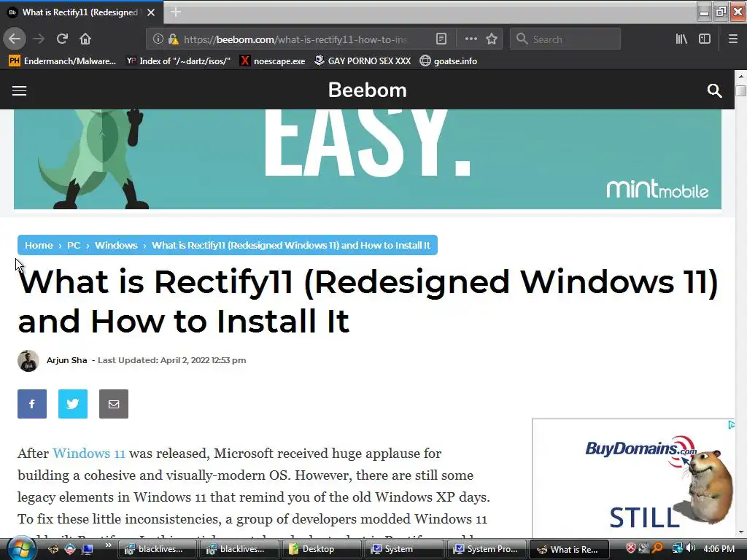Open the Beebom site search

714,90
